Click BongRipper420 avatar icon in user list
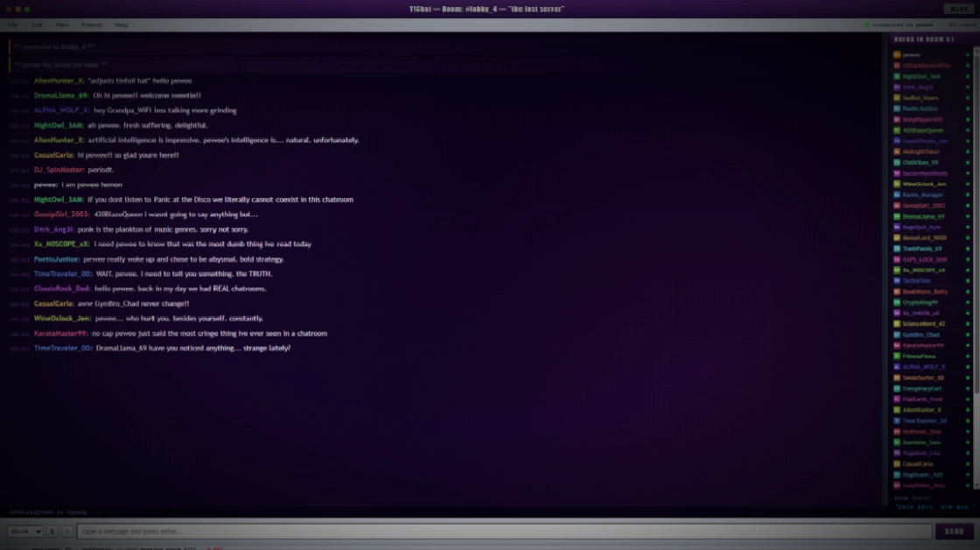 point(897,119)
